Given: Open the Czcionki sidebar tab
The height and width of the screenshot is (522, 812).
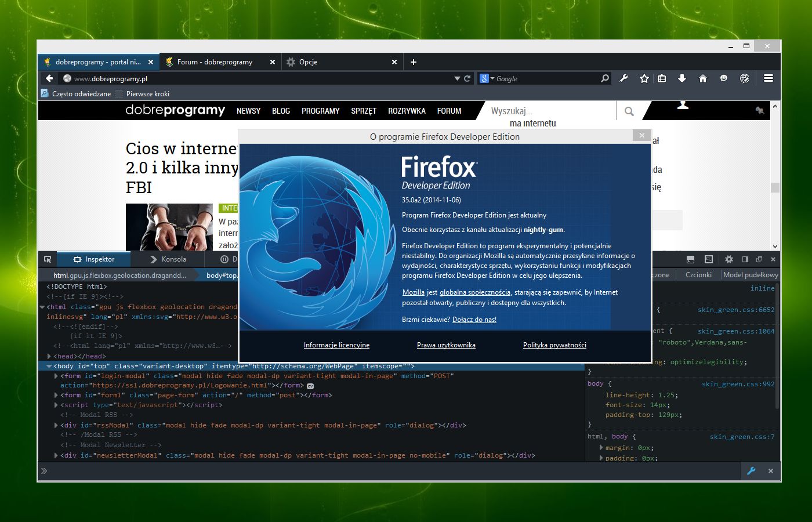Looking at the screenshot, I should 698,275.
